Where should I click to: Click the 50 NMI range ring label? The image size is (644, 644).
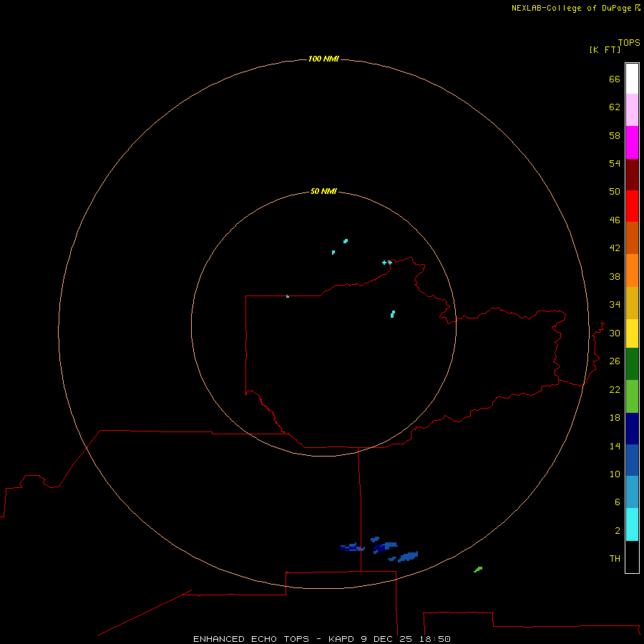pos(323,192)
